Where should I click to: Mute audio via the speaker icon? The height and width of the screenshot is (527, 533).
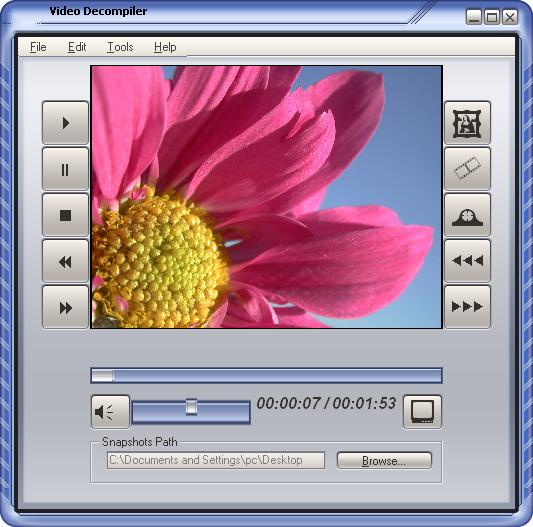coord(110,412)
